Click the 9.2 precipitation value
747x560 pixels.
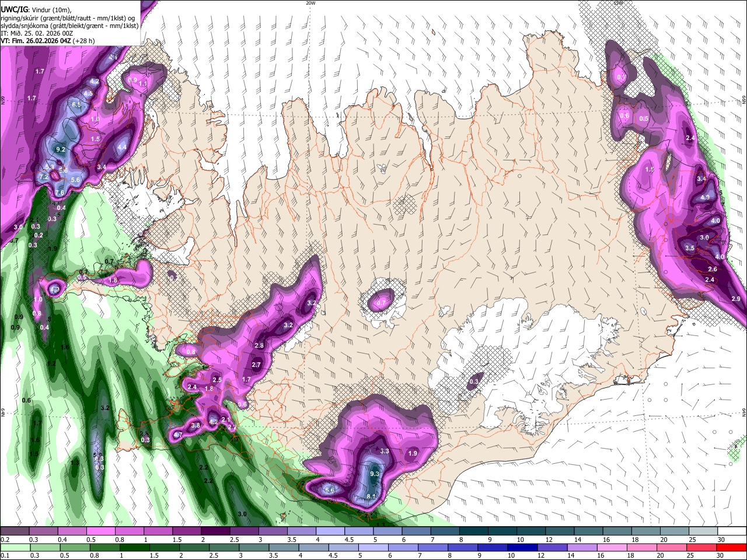(60, 149)
